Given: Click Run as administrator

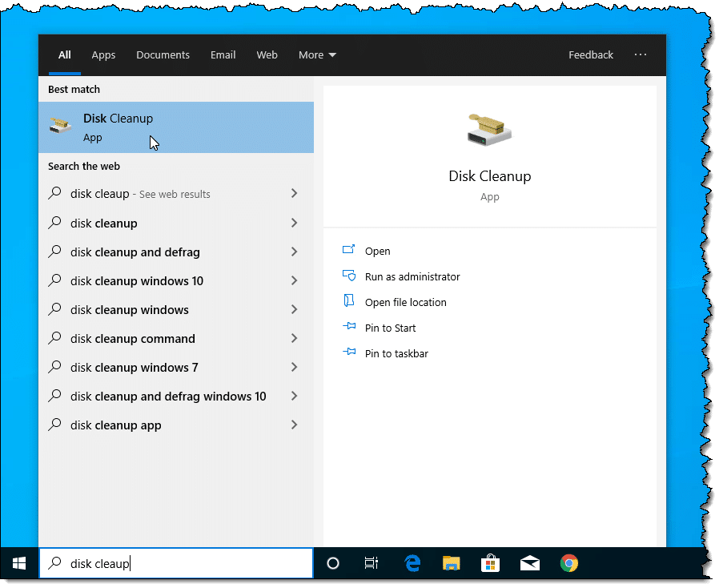Looking at the screenshot, I should (412, 277).
